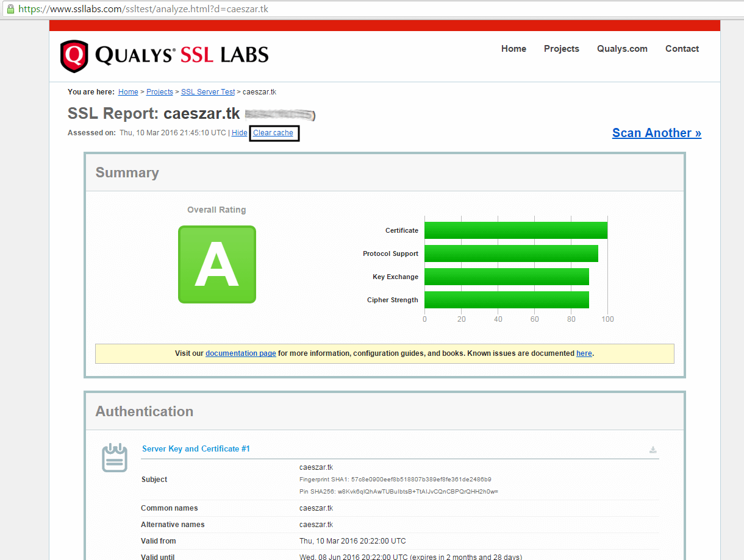Click the Home breadcrumb link
This screenshot has width=744, height=560.
coord(128,92)
